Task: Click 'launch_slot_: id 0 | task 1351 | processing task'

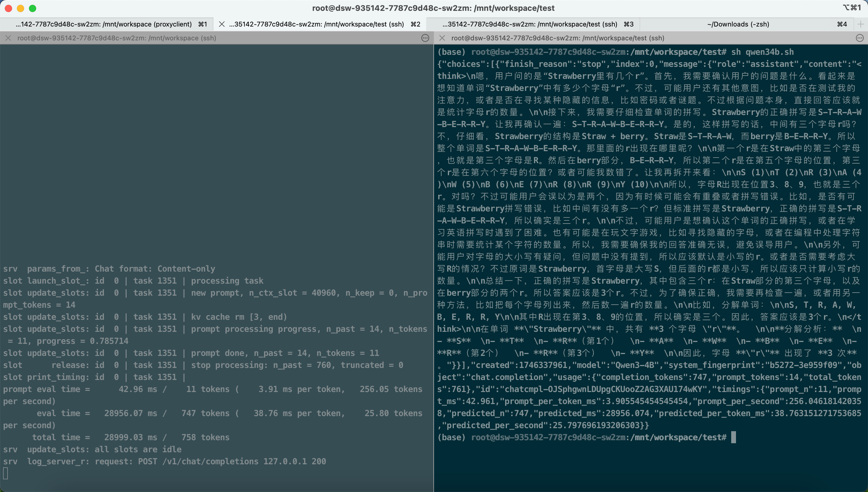Action: 133,281
